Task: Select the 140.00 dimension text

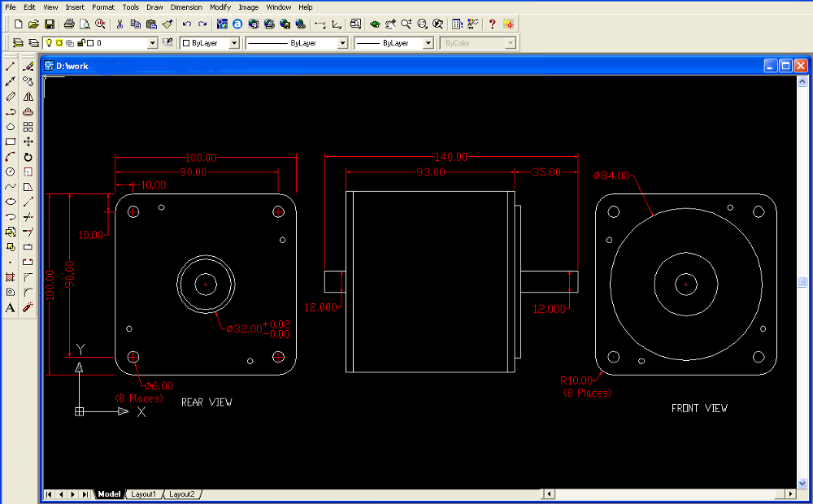Action: (x=451, y=157)
